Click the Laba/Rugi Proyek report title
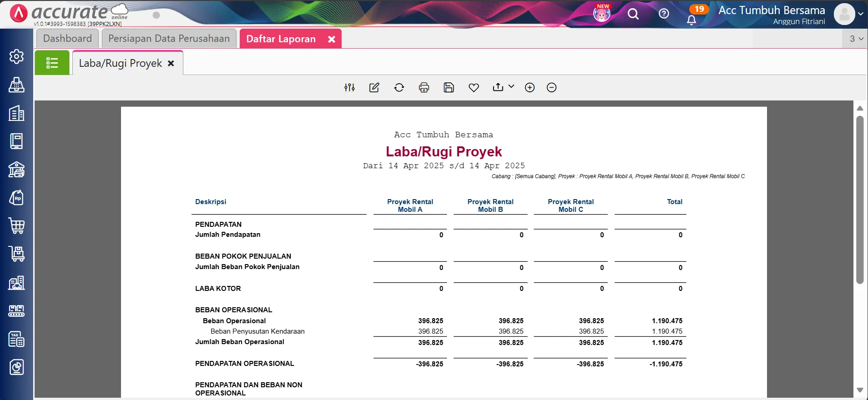The height and width of the screenshot is (400, 868). coord(444,151)
